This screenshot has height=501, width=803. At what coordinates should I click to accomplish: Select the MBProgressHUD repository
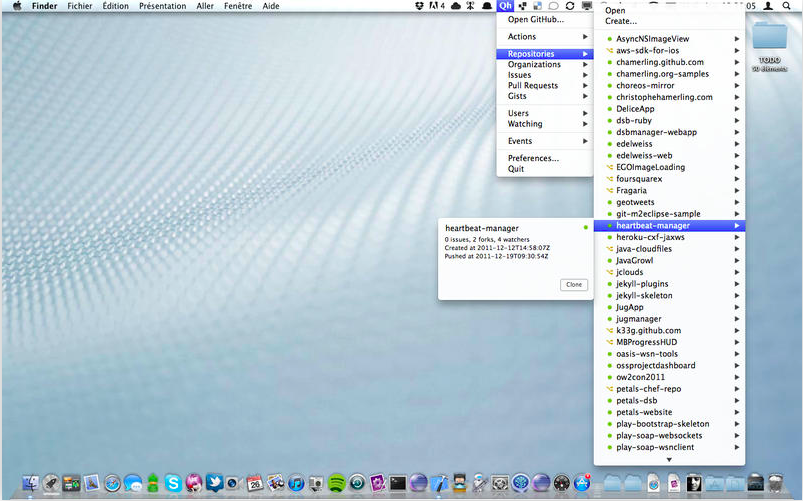click(x=669, y=342)
